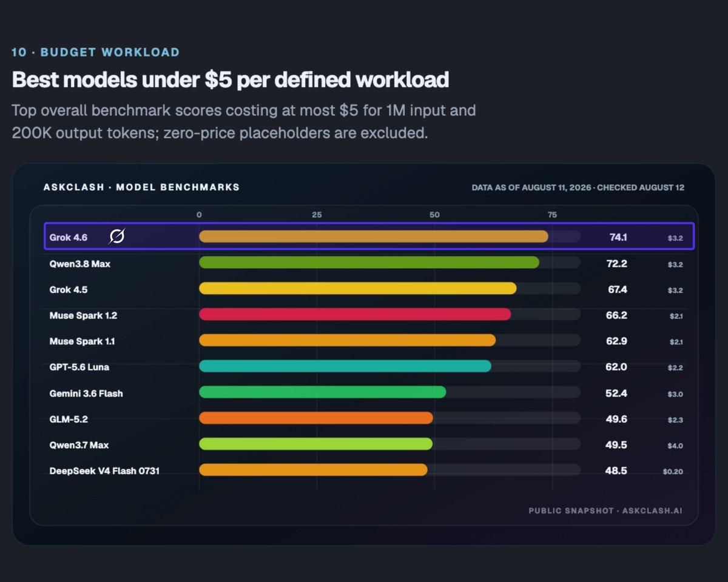
Task: Select the DeepSeek V4 Flash 0731 label
Action: click(104, 470)
